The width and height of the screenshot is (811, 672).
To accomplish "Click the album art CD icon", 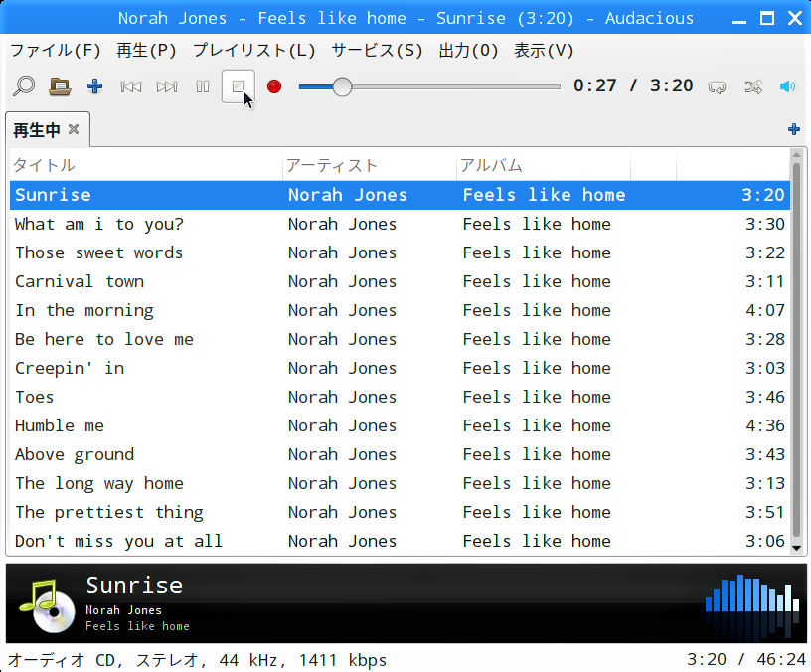I will (x=47, y=605).
